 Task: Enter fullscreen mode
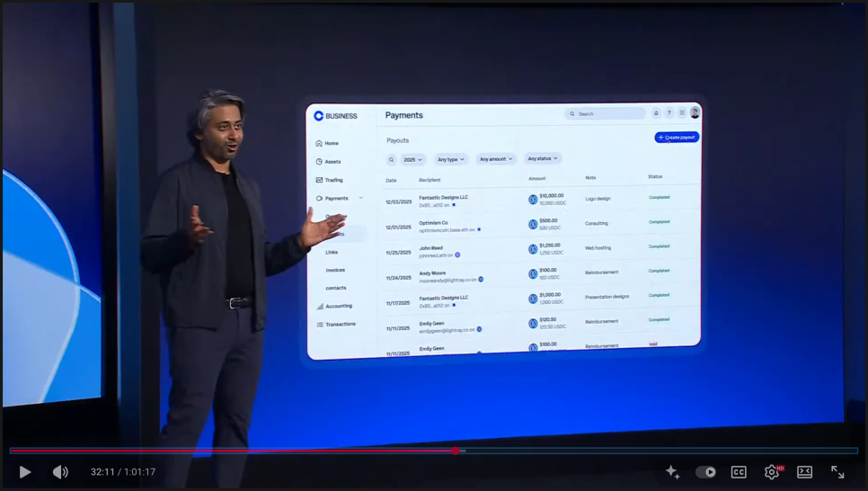coord(837,472)
